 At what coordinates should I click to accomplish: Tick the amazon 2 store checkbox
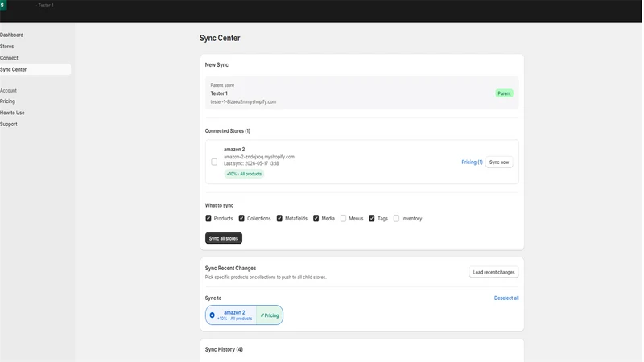click(214, 162)
